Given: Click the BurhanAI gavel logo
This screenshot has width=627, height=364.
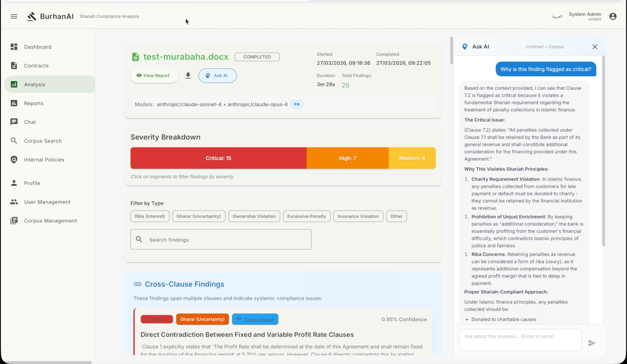Looking at the screenshot, I should [32, 16].
